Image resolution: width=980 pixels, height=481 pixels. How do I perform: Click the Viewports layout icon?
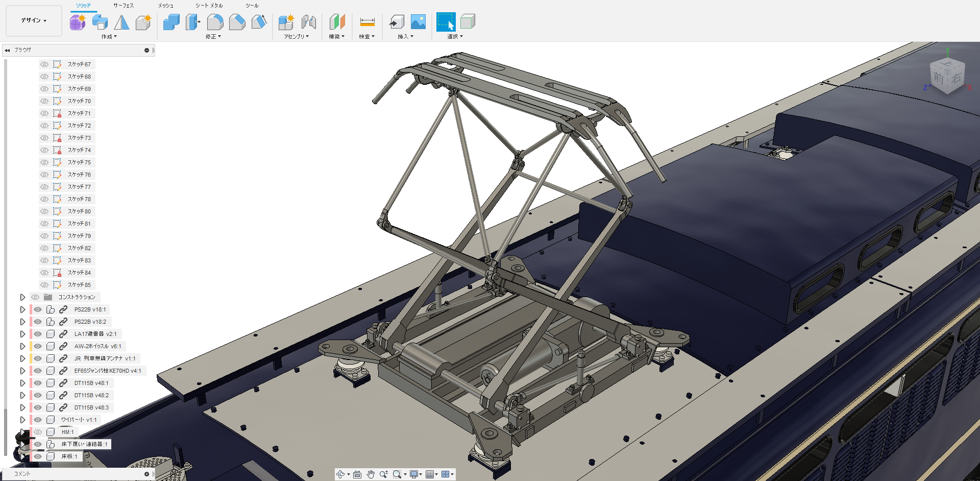446,474
